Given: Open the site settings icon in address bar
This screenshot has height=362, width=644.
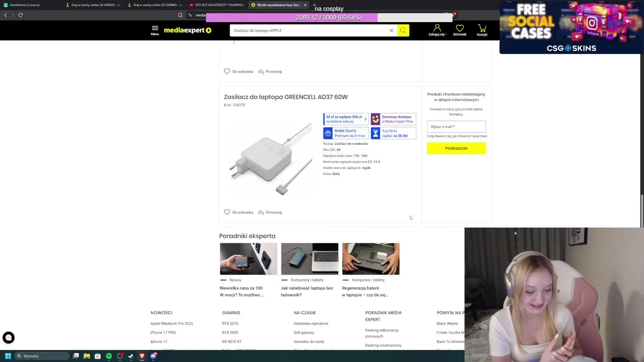Looking at the screenshot, I should point(190,15).
